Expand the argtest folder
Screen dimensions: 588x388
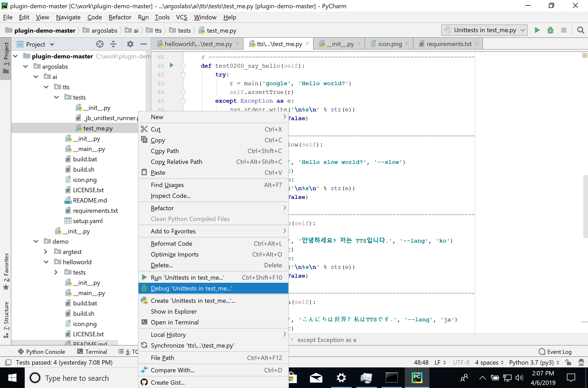46,252
